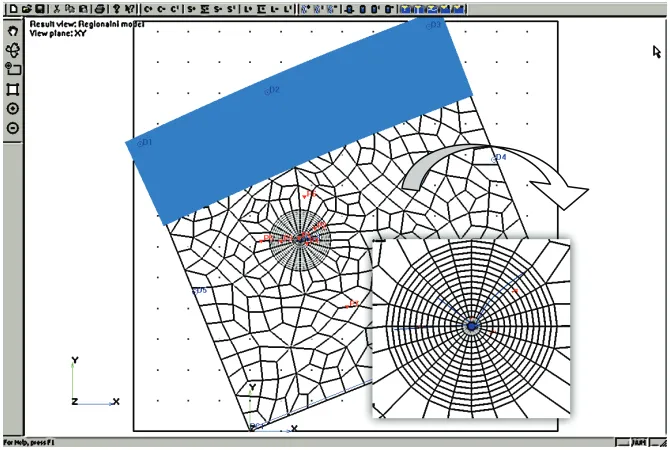Click the L' toolbar icon
The image size is (670, 450).
[288, 9]
